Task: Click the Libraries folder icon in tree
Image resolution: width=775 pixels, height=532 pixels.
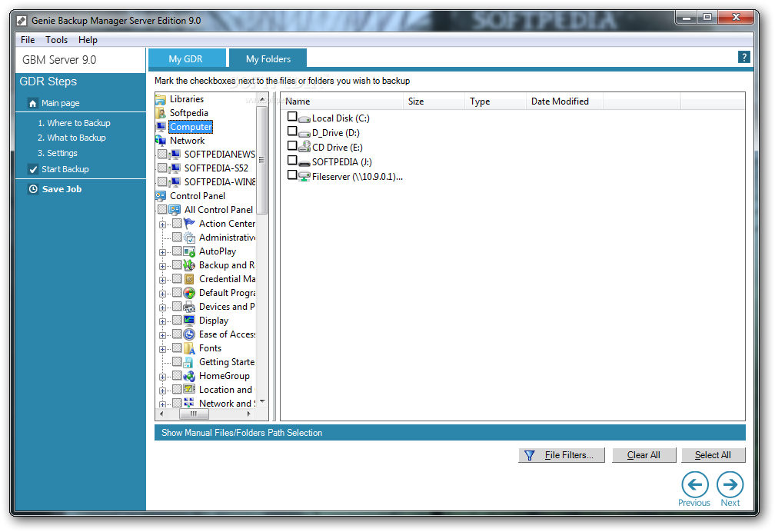Action: (161, 99)
